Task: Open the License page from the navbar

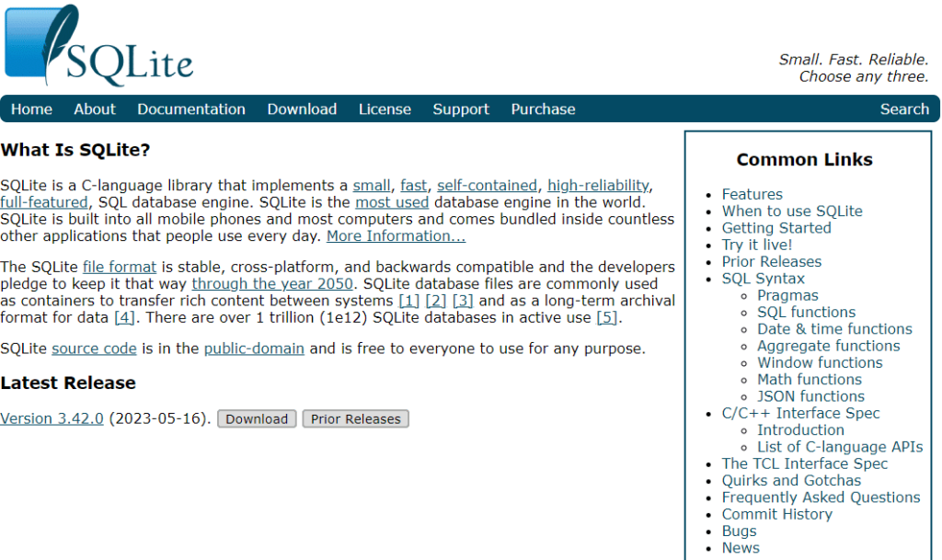Action: [385, 109]
